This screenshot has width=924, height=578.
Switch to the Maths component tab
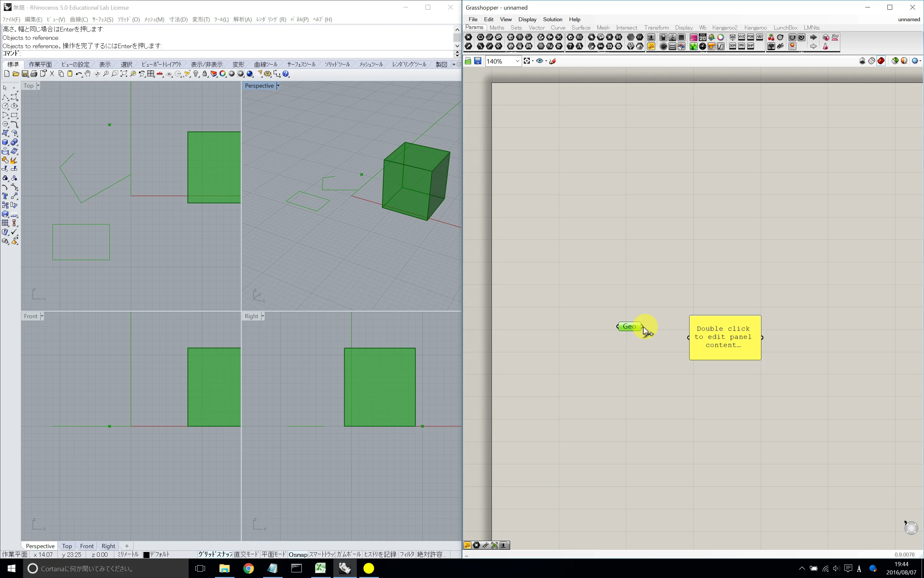click(x=497, y=28)
